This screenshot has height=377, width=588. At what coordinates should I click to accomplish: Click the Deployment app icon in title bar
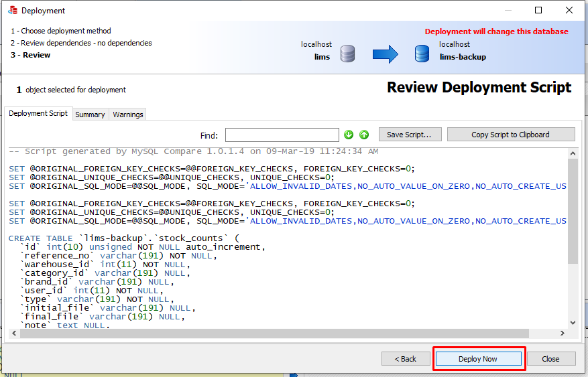click(x=13, y=10)
